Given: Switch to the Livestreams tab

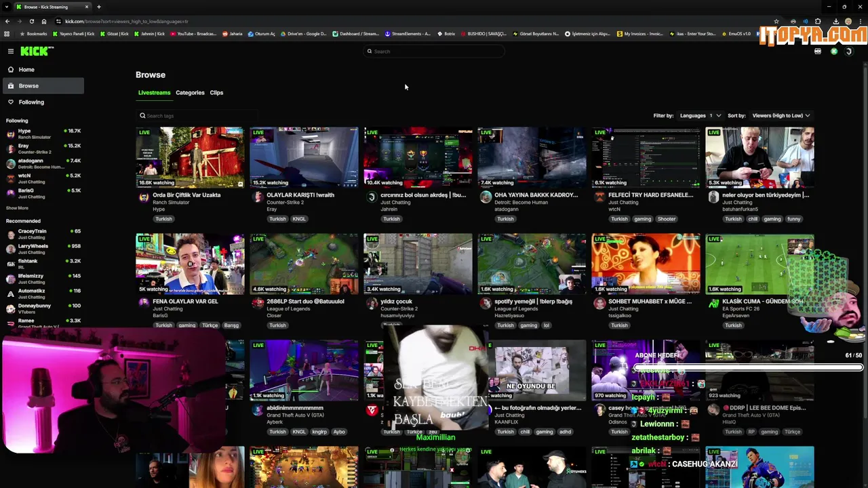Looking at the screenshot, I should pos(154,92).
